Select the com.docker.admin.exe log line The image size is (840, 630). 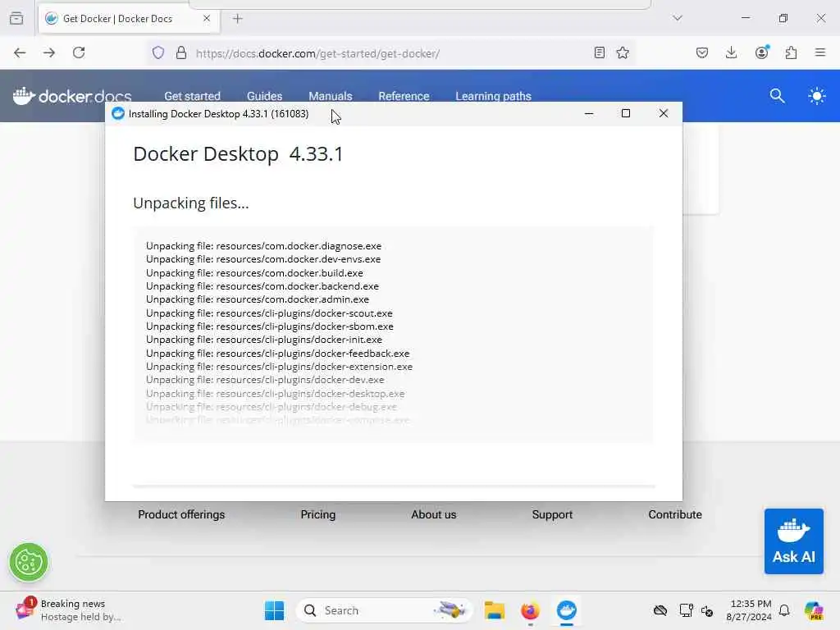tap(257, 299)
